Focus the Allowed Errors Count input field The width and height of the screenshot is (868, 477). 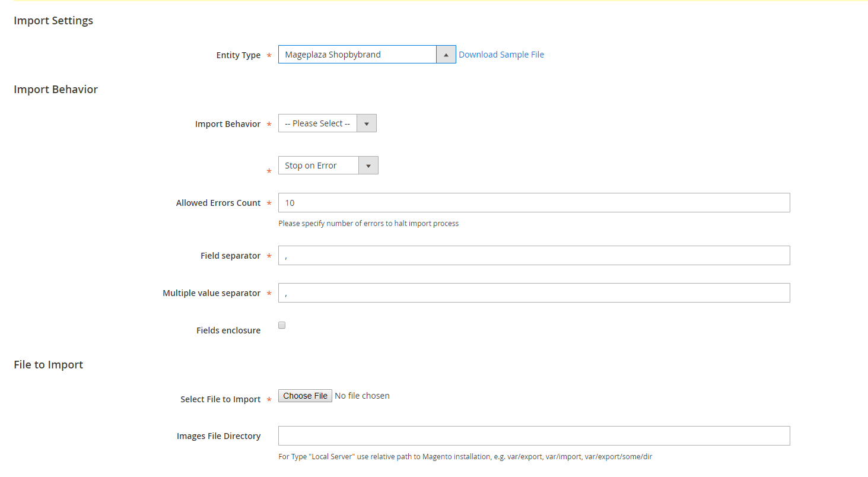534,203
